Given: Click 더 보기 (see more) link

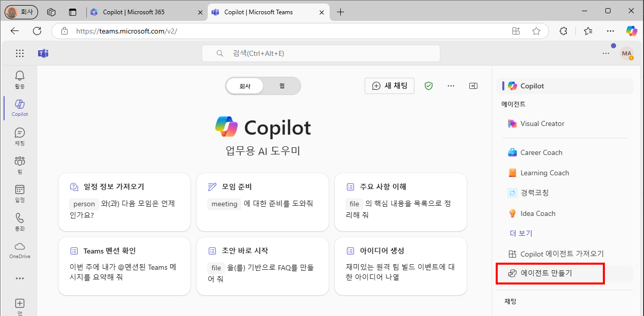Looking at the screenshot, I should pyautogui.click(x=521, y=233).
